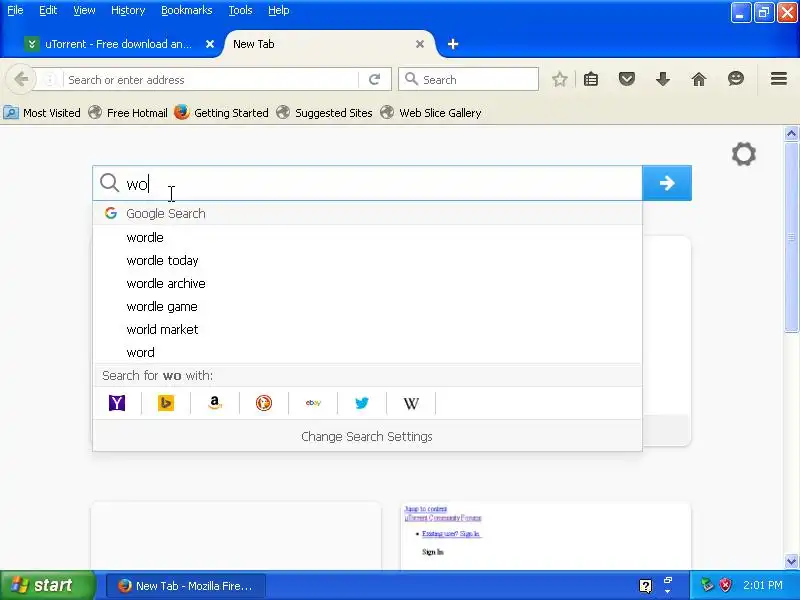The height and width of the screenshot is (600, 800).
Task: Open the Windows Start menu
Action: [x=47, y=585]
